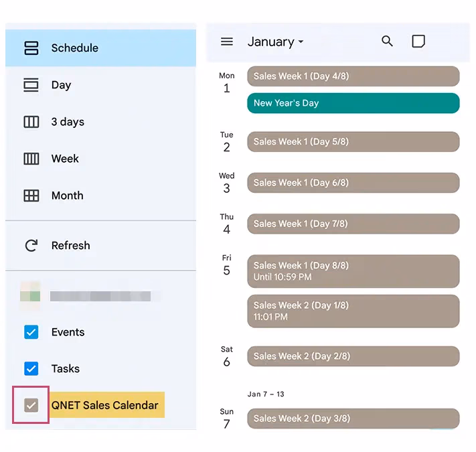Viewport: 476px width, 452px height.
Task: Open Sales Week 2 (Day 3/8) event
Action: click(353, 419)
